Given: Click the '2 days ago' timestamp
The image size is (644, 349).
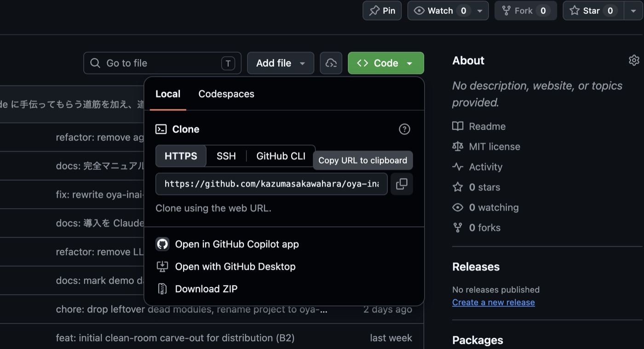Looking at the screenshot, I should (x=388, y=309).
